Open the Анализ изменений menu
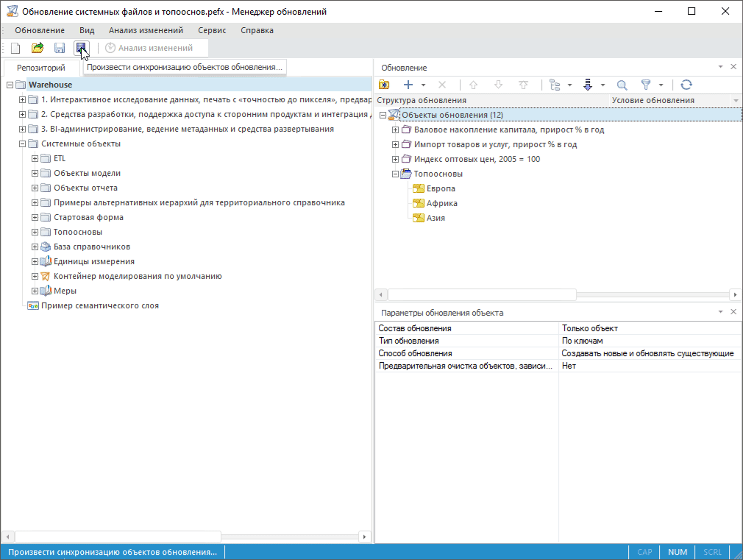The width and height of the screenshot is (743, 560). (146, 30)
